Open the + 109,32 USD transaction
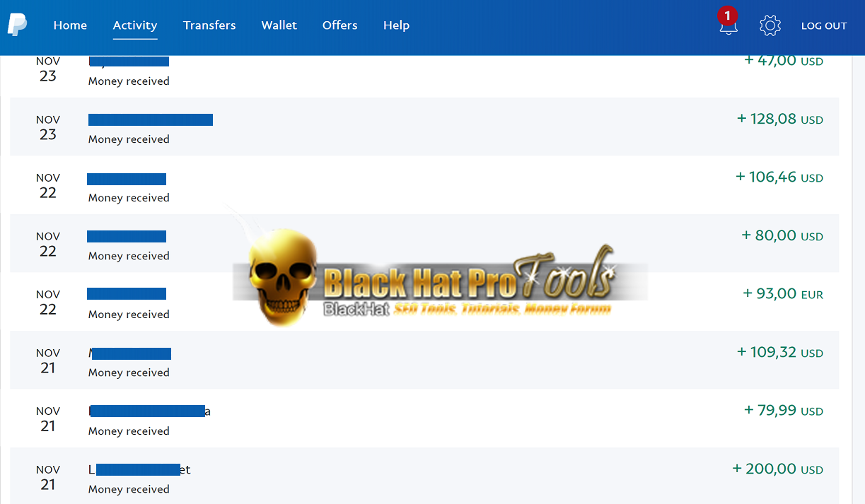Screen dimensions: 865x504 tap(424, 360)
